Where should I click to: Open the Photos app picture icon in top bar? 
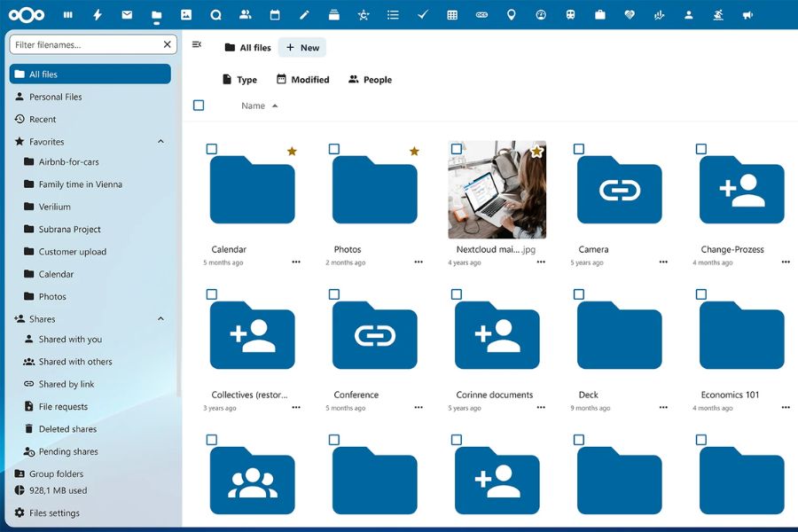pos(186,15)
